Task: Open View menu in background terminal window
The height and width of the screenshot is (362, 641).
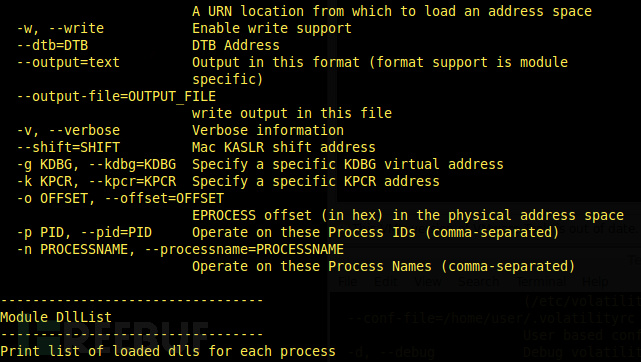Action: click(x=428, y=282)
